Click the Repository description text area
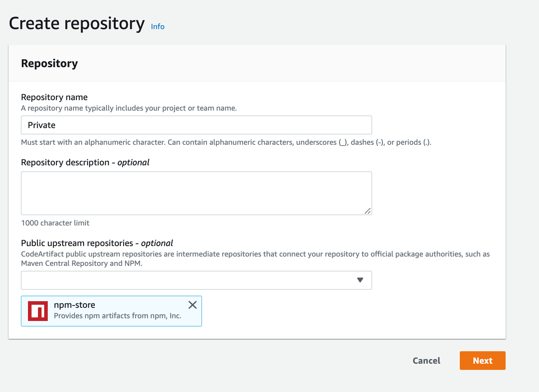Screen dimensions: 539x392 point(196,193)
